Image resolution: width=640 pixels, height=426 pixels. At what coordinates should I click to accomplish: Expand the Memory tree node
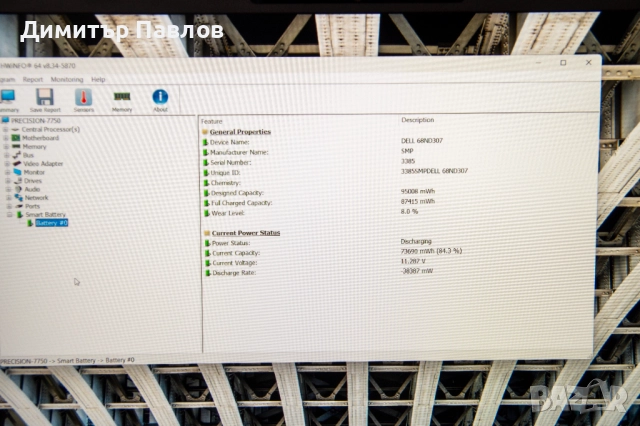tap(6, 146)
